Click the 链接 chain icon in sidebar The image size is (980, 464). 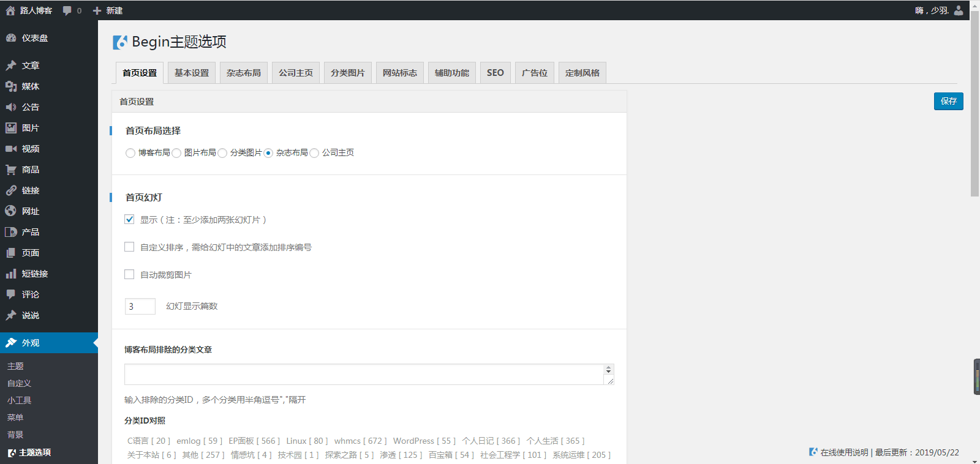[11, 190]
